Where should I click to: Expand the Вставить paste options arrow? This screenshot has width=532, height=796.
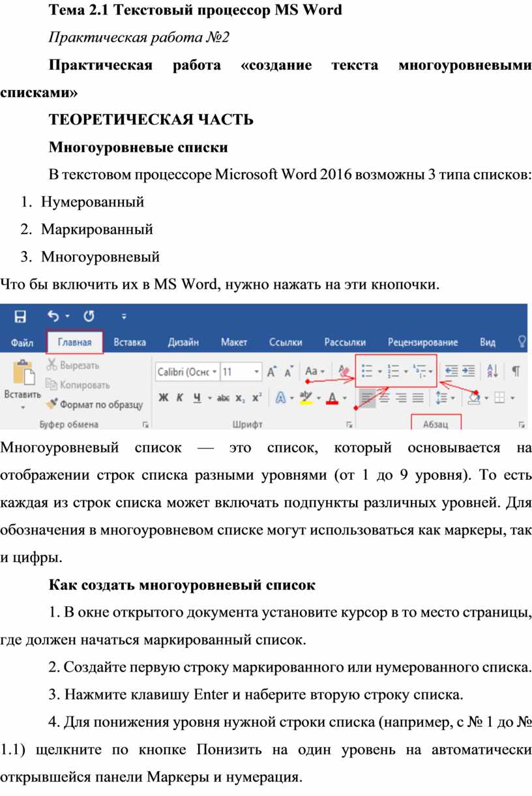(22, 407)
